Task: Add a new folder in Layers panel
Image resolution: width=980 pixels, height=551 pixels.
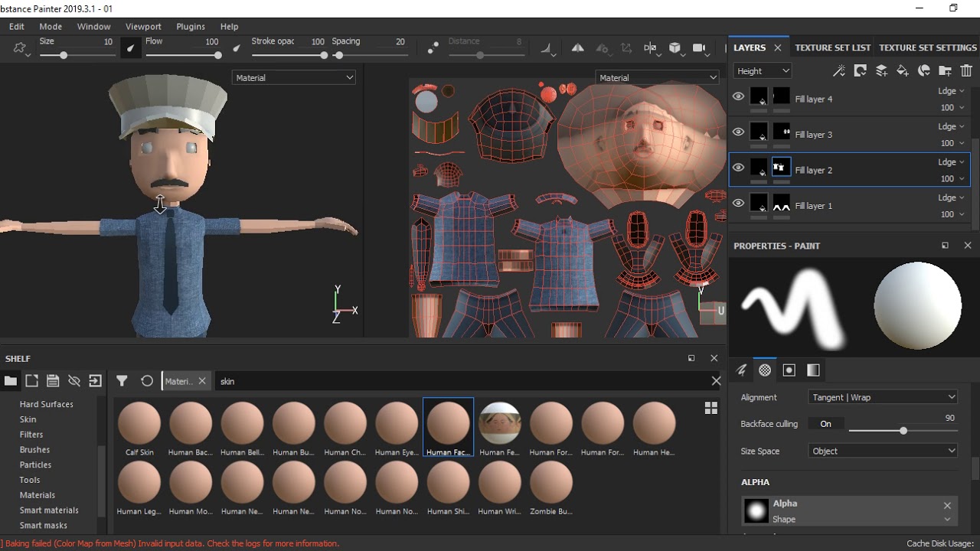Action: click(x=945, y=70)
